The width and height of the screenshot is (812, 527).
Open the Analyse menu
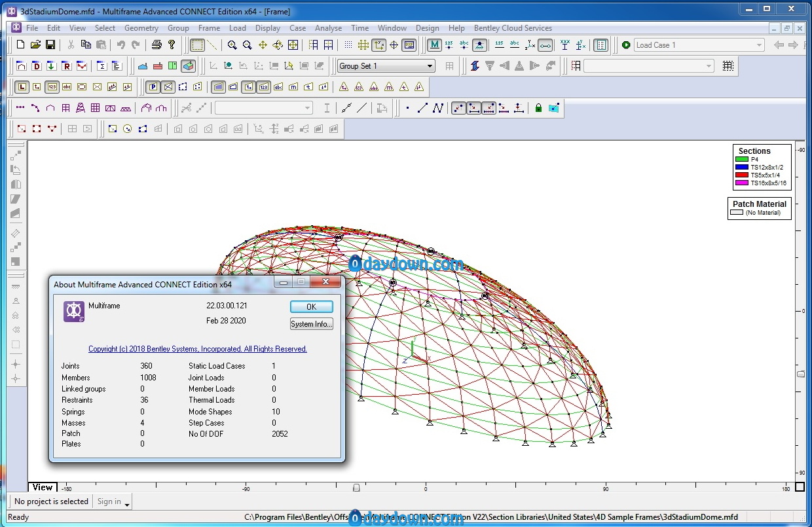click(x=328, y=28)
